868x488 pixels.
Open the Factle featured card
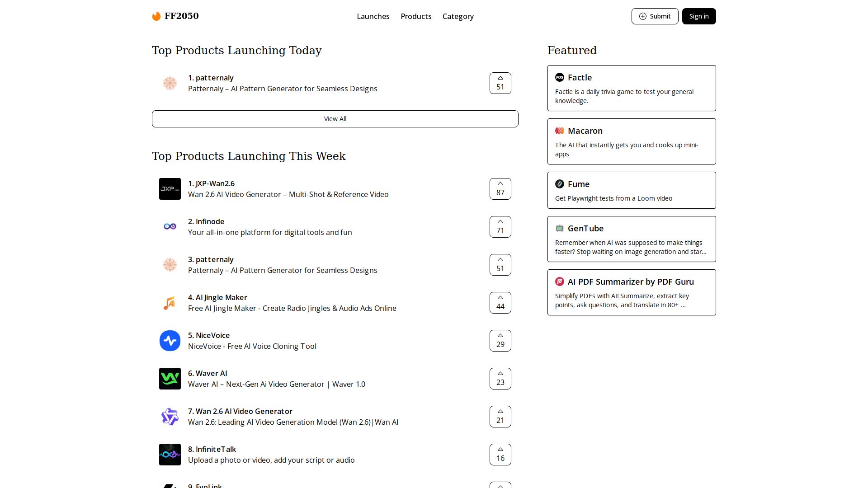[x=631, y=88]
